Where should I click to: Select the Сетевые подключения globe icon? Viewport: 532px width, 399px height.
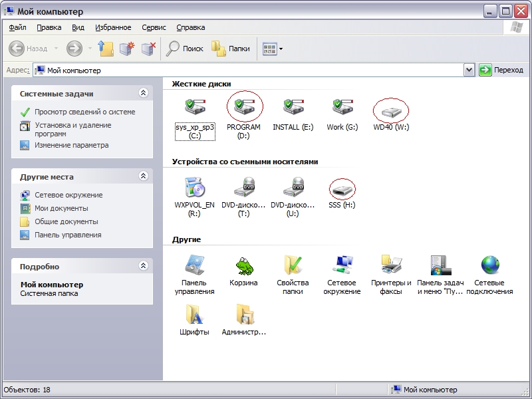click(x=489, y=266)
